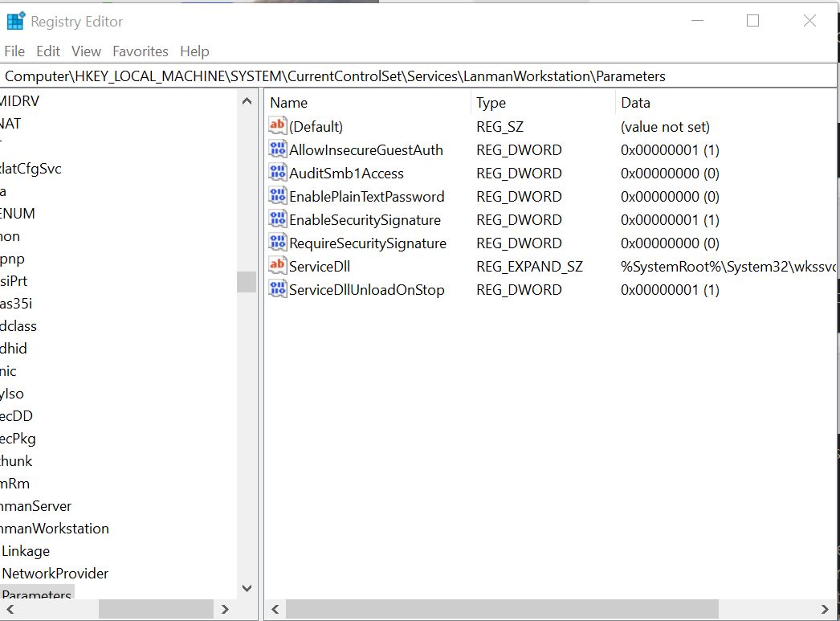Open the View menu

tap(86, 51)
